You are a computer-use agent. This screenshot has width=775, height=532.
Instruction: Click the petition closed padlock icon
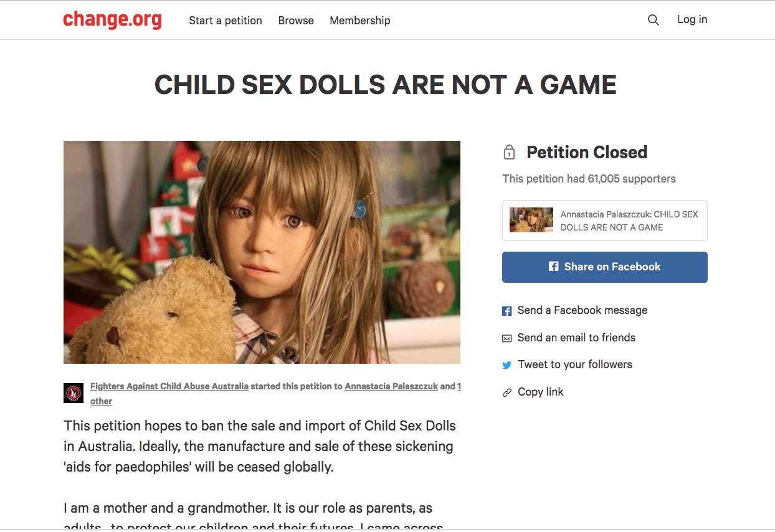pyautogui.click(x=509, y=152)
